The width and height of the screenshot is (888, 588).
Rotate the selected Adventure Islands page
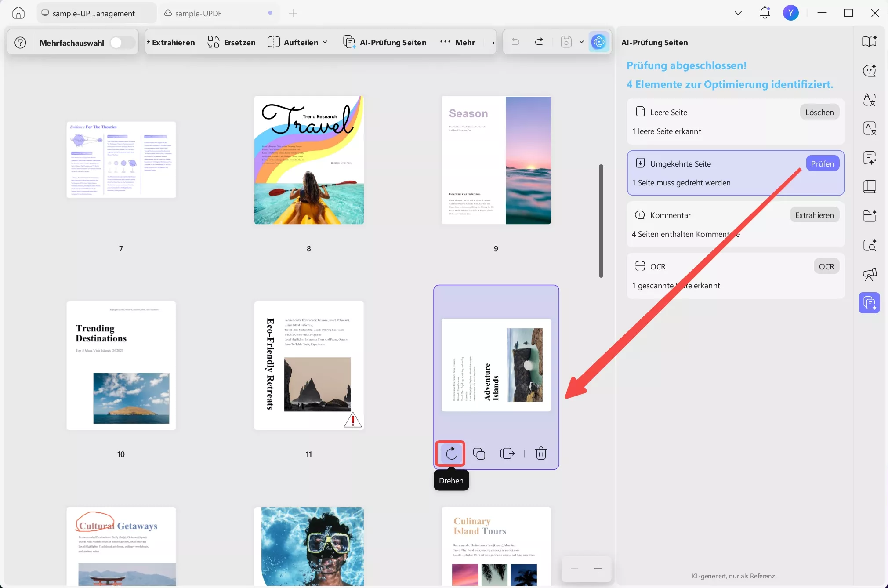450,454
